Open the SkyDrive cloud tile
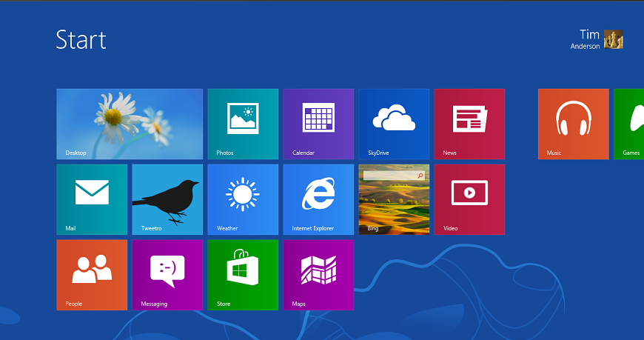 click(x=394, y=124)
